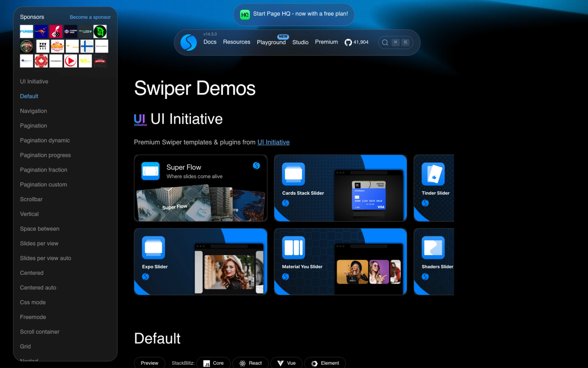Click the UI Initiative logo beside heading

[140, 120]
